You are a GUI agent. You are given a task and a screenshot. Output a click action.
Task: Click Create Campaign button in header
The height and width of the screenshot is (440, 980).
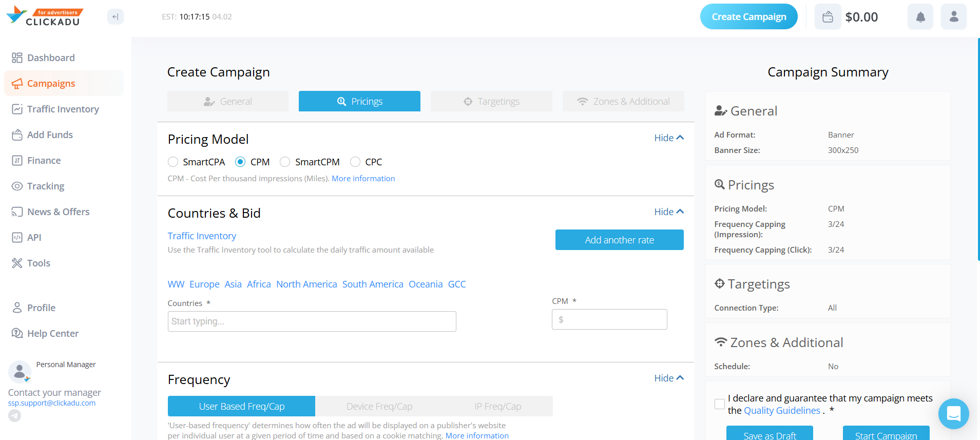[x=749, y=16]
